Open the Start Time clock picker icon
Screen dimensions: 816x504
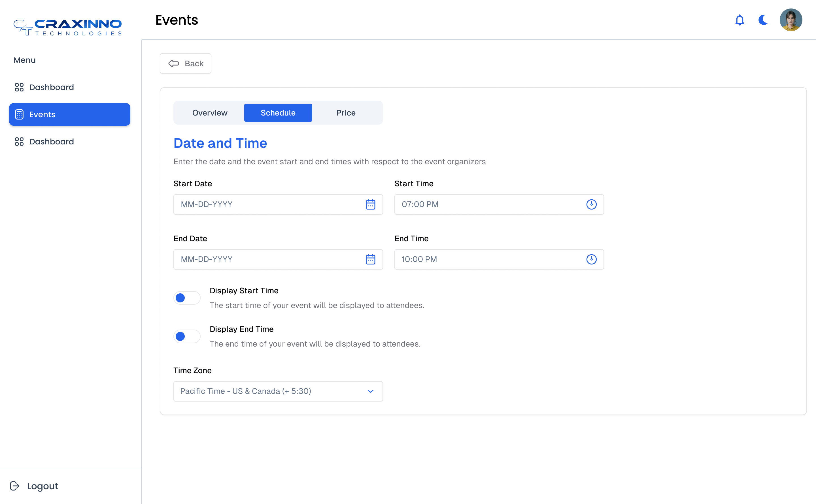(x=591, y=204)
